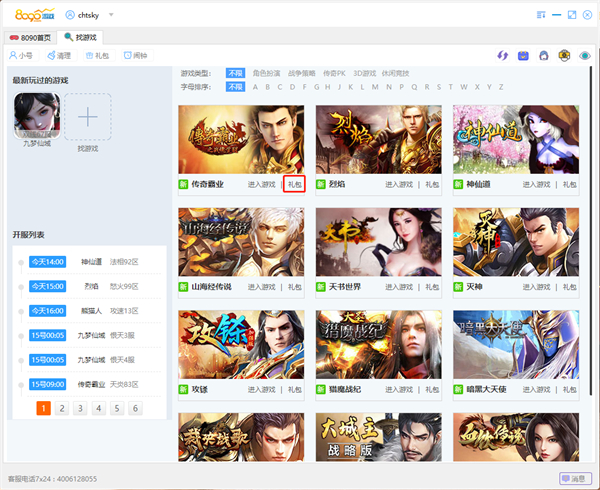This screenshot has width=600, height=490.
Task: Click the 天书世界 game banner
Action: point(378,242)
